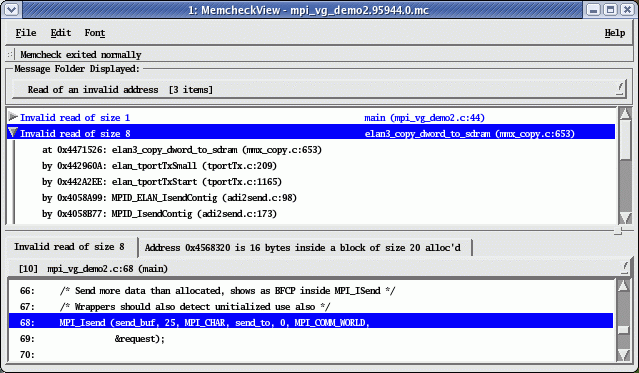Click scroll-down arrow of source view
639x373 pixels.
(624, 355)
